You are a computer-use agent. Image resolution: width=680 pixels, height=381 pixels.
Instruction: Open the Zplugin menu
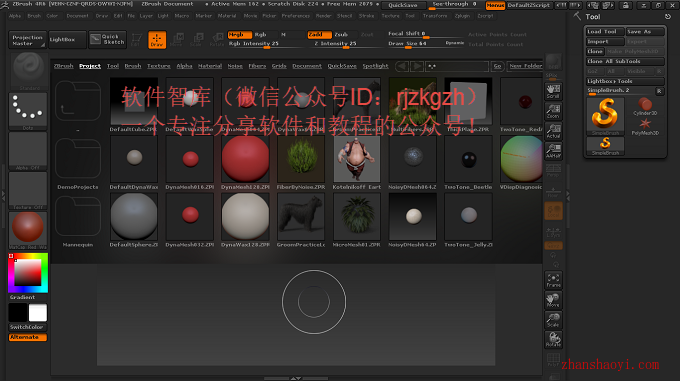tap(462, 16)
